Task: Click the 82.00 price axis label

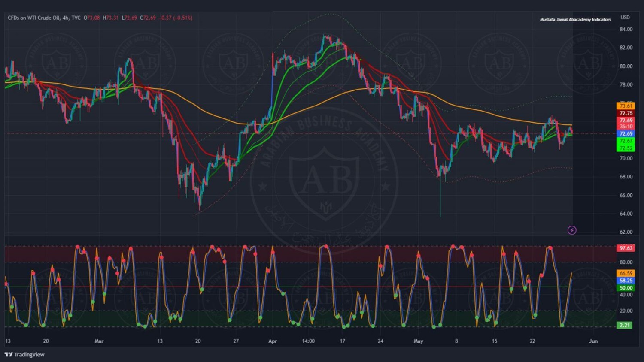Action: click(626, 48)
